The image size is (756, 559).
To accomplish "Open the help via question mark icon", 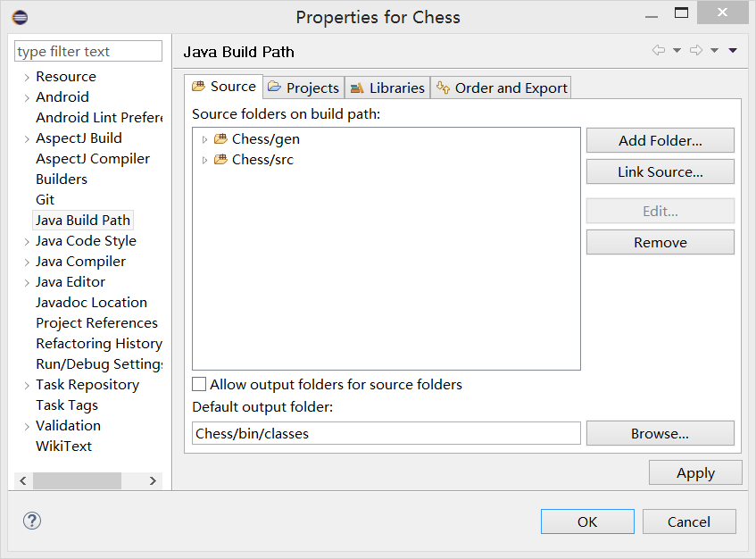I will click(x=31, y=521).
